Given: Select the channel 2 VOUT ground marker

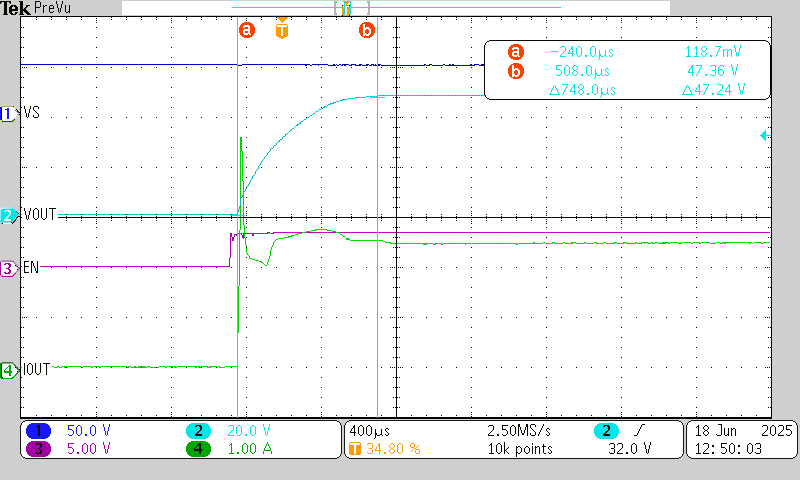Looking at the screenshot, I should pyautogui.click(x=9, y=215).
